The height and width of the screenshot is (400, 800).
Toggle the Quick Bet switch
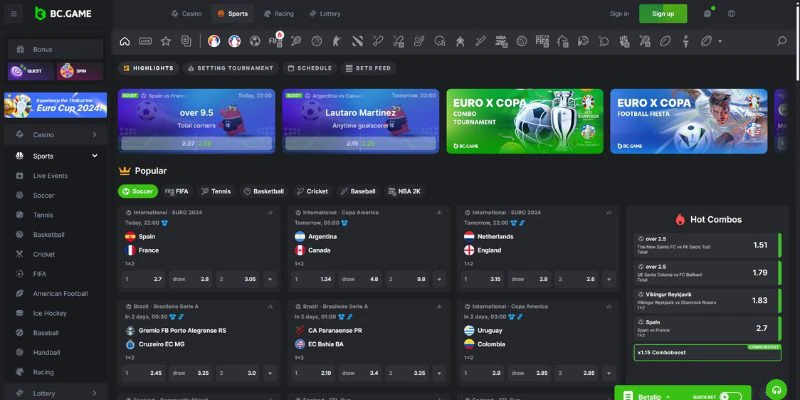pyautogui.click(x=731, y=396)
